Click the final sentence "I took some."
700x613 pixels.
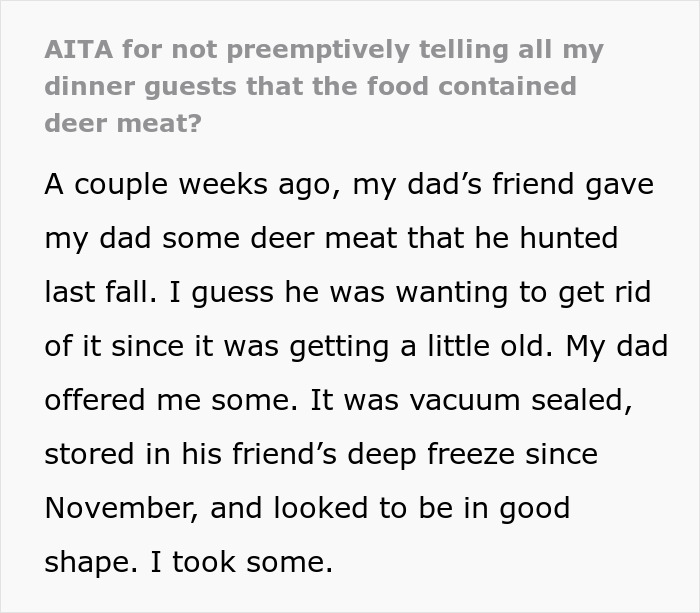(242, 562)
